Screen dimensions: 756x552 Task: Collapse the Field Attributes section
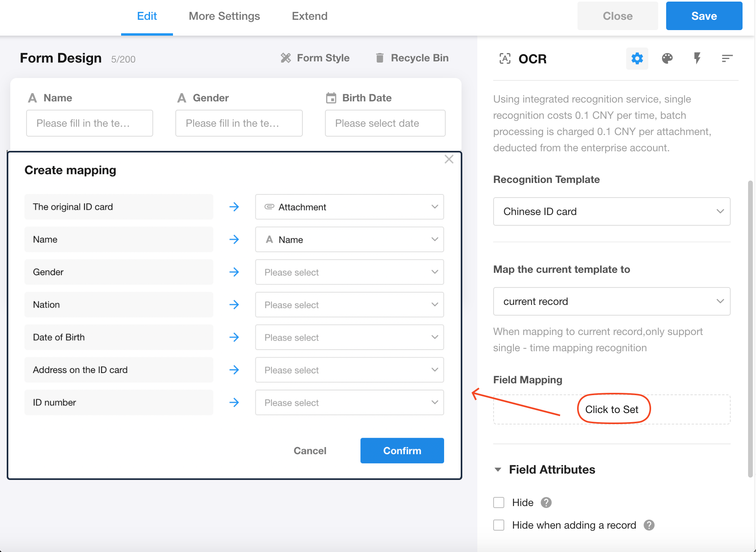pyautogui.click(x=498, y=470)
